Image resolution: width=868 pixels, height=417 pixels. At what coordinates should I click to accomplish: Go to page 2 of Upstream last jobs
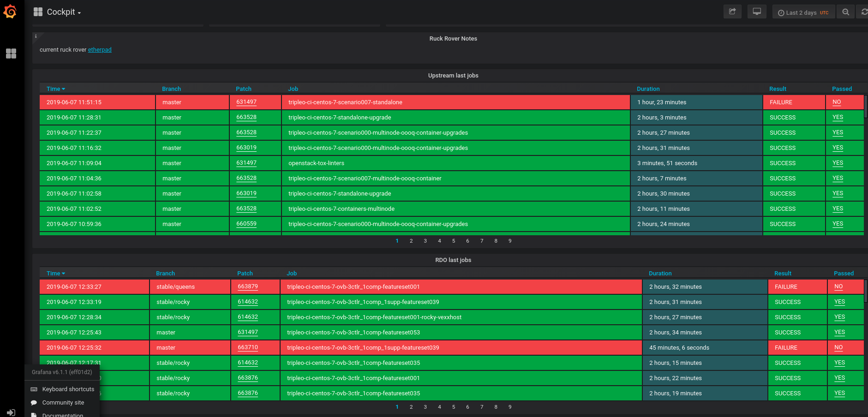coord(411,241)
